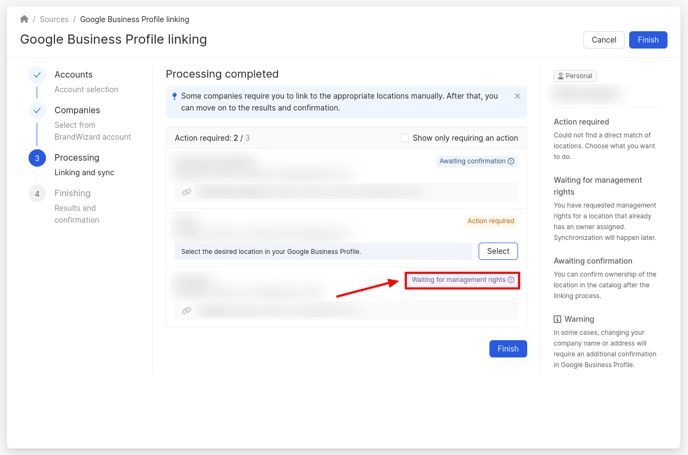Click 'Account selection' subtitle
Screen dimensions: 688x455
click(86, 90)
